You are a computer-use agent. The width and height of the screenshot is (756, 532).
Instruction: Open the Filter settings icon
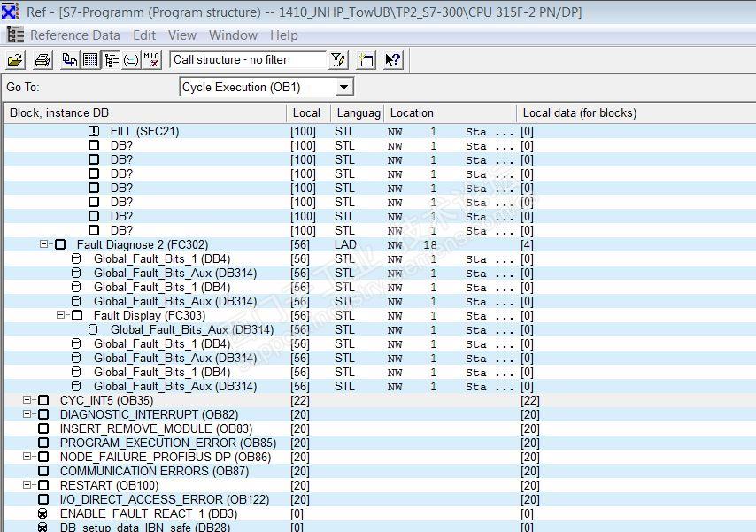pyautogui.click(x=338, y=60)
